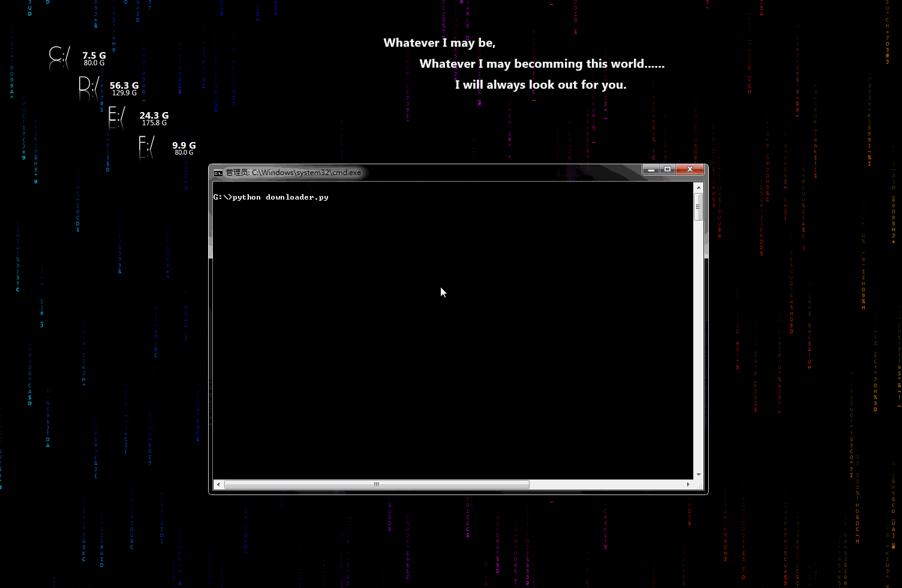This screenshot has width=902, height=588.
Task: Open the F:/ drive desktop widget
Action: coord(167,147)
